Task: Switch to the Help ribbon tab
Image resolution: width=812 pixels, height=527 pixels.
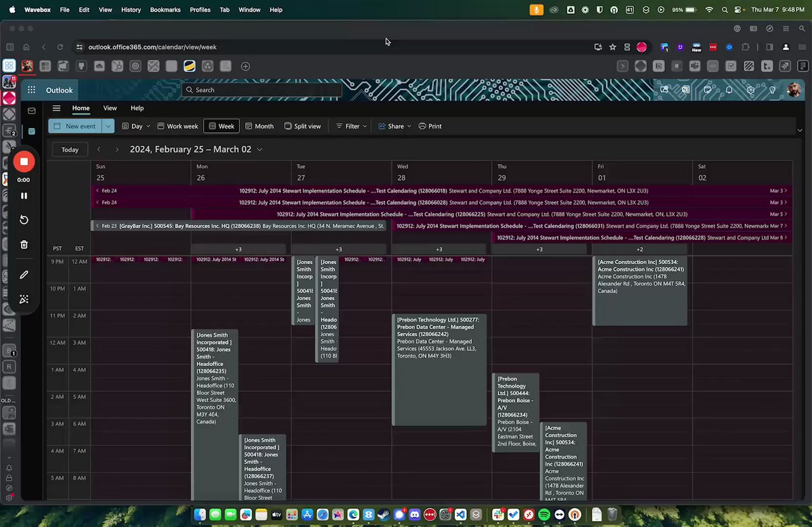Action: [x=137, y=108]
